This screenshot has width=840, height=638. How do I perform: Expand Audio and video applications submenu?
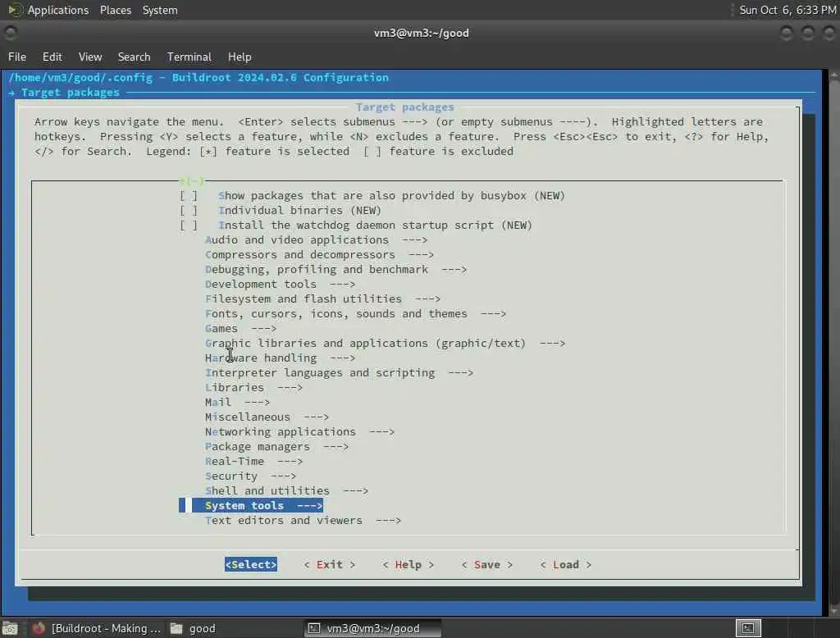pos(316,240)
